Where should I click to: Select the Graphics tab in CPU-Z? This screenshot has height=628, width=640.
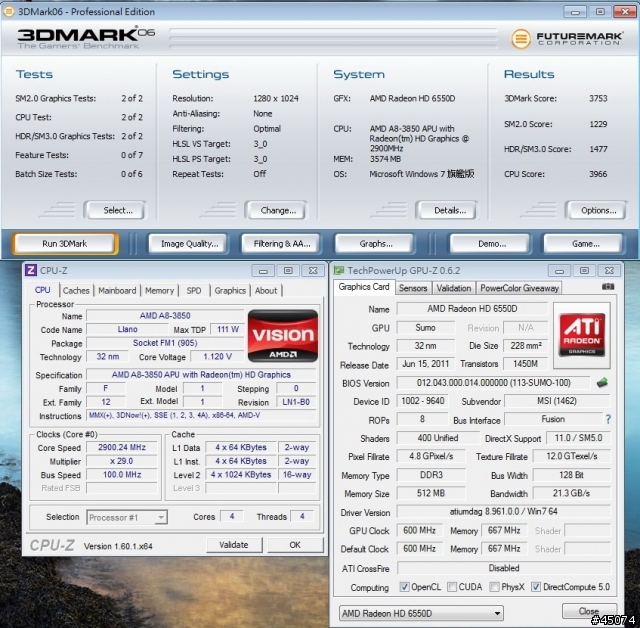point(230,291)
